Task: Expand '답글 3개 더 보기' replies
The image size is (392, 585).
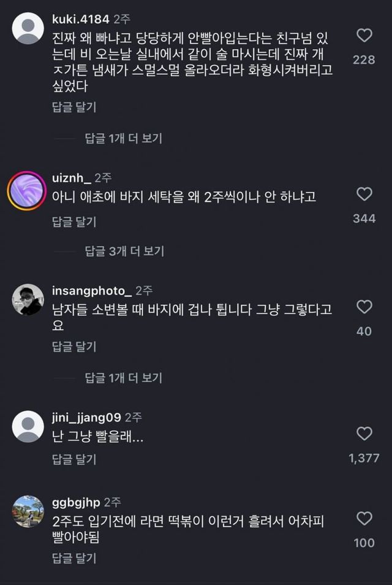Action: click(123, 251)
